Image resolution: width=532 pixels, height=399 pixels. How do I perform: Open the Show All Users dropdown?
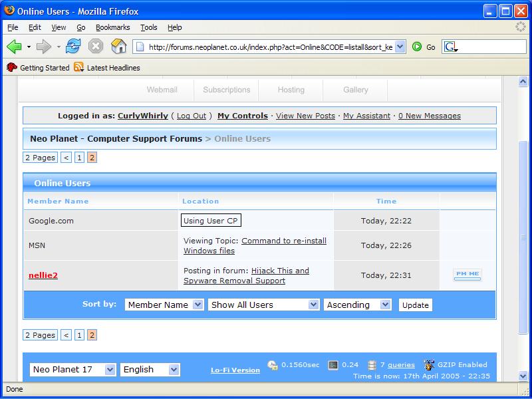tap(263, 305)
